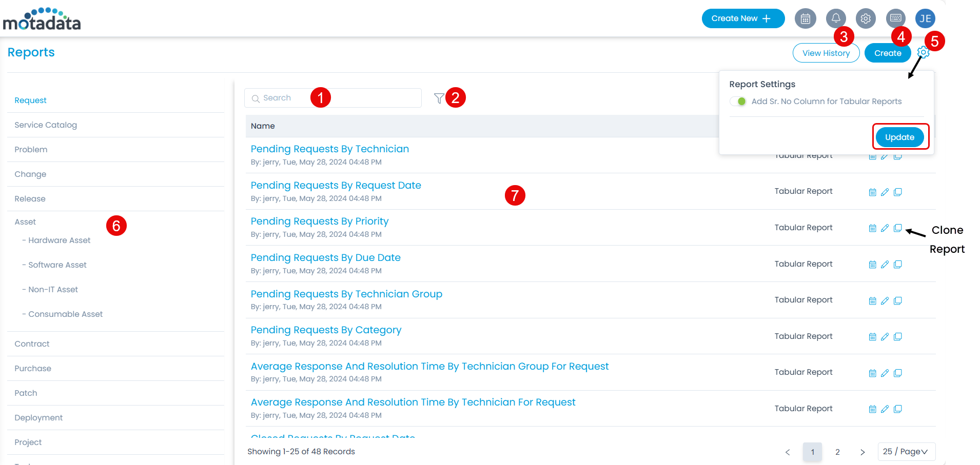The width and height of the screenshot is (980, 465).
Task: Switch to the Service Catalog category
Action: [x=46, y=125]
